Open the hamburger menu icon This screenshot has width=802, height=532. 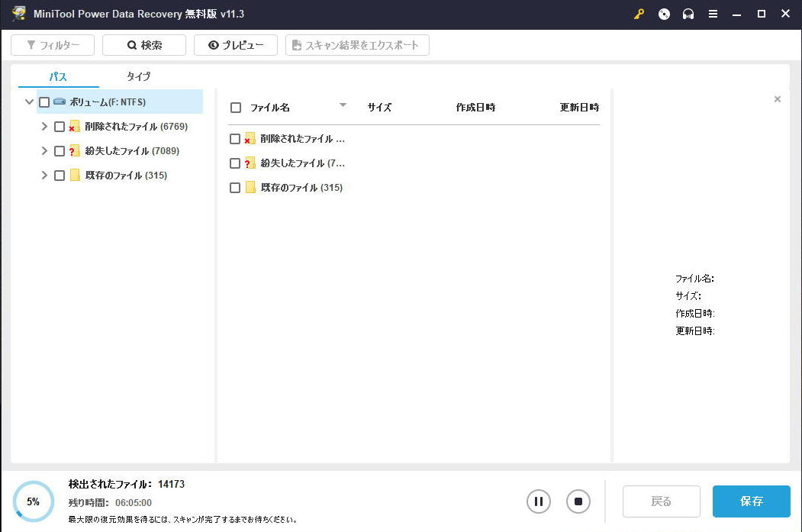[713, 13]
